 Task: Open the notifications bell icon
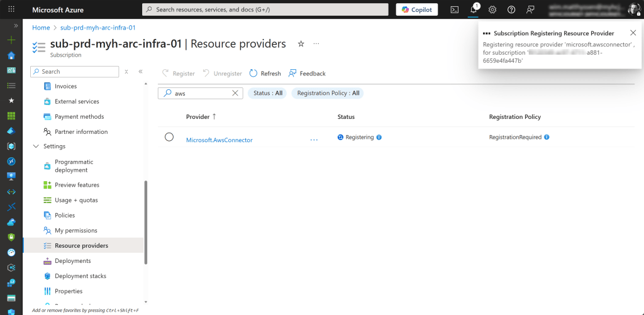point(474,9)
